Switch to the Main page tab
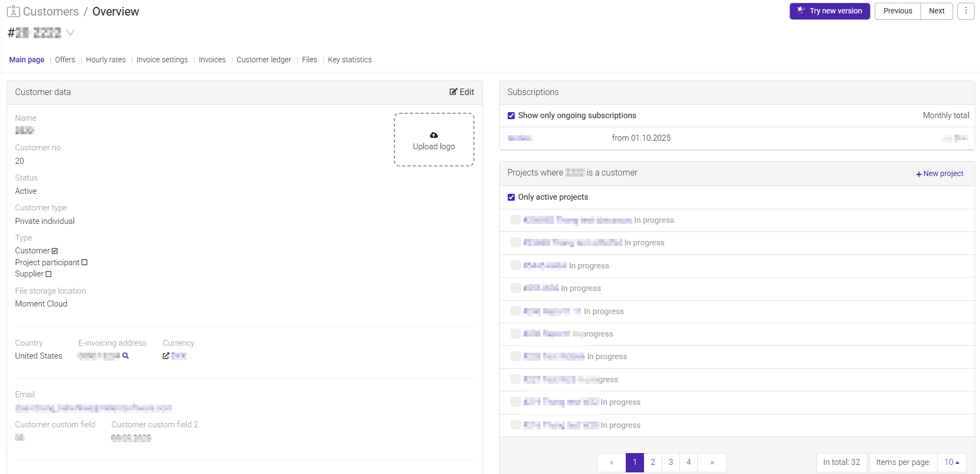980x474 pixels. [x=27, y=60]
